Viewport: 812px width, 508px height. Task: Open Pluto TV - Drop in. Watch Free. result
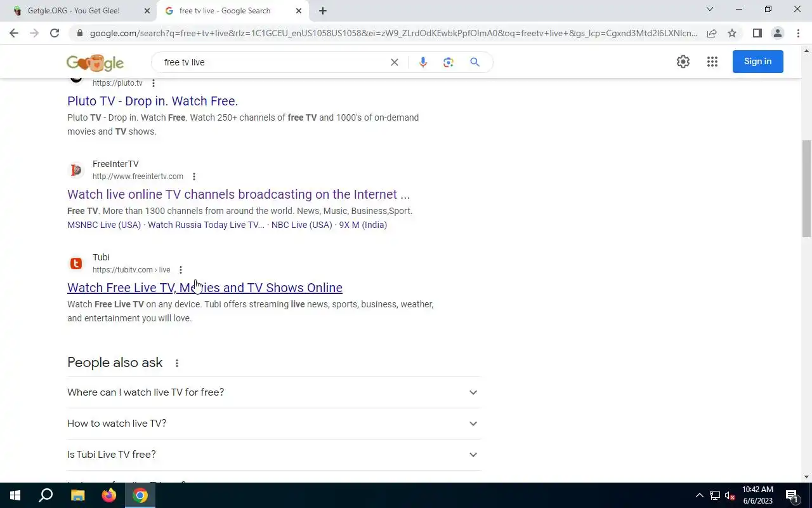pyautogui.click(x=152, y=101)
